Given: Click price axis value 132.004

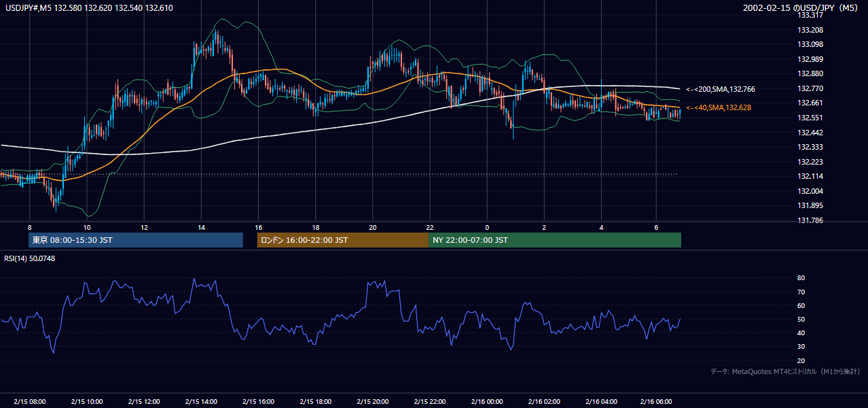Looking at the screenshot, I should click(x=811, y=191).
